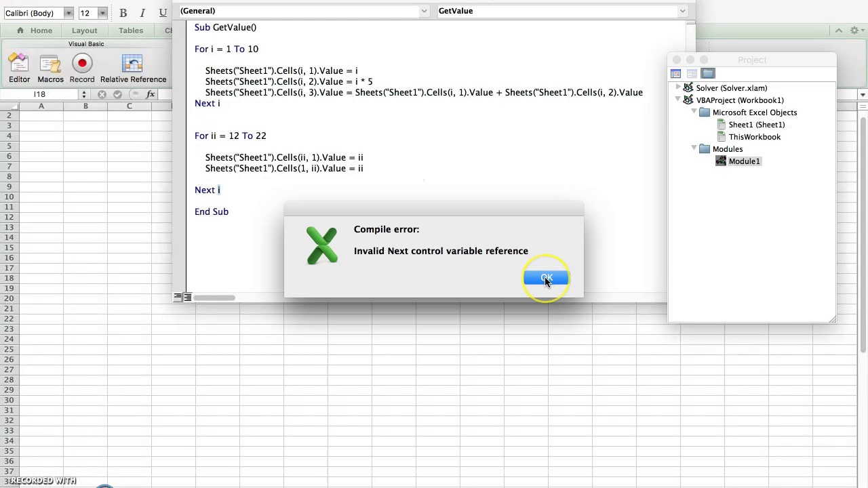The height and width of the screenshot is (488, 868).
Task: Click the 'Next i' line after second loop
Action: click(x=208, y=190)
